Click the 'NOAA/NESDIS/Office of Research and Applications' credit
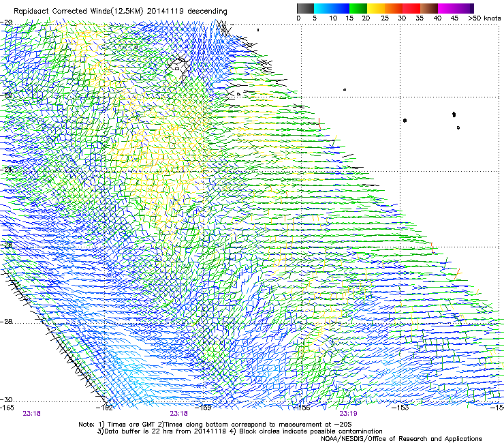 [401, 439]
